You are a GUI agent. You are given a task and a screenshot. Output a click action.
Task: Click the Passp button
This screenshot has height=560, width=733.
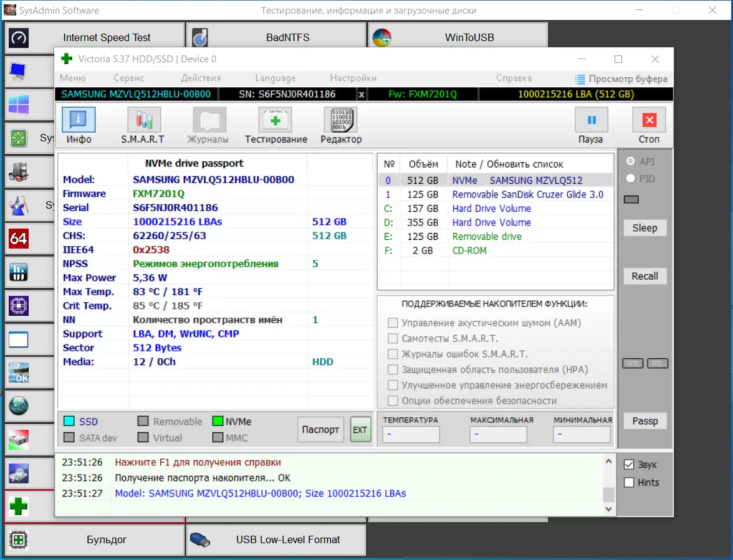pyautogui.click(x=644, y=421)
